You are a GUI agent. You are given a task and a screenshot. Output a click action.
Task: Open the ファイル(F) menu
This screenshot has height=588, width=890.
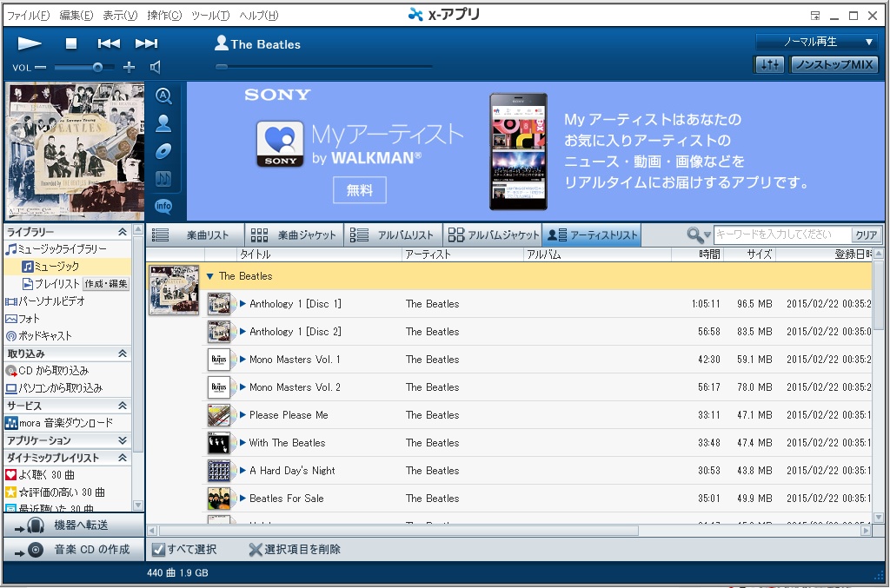click(x=29, y=16)
